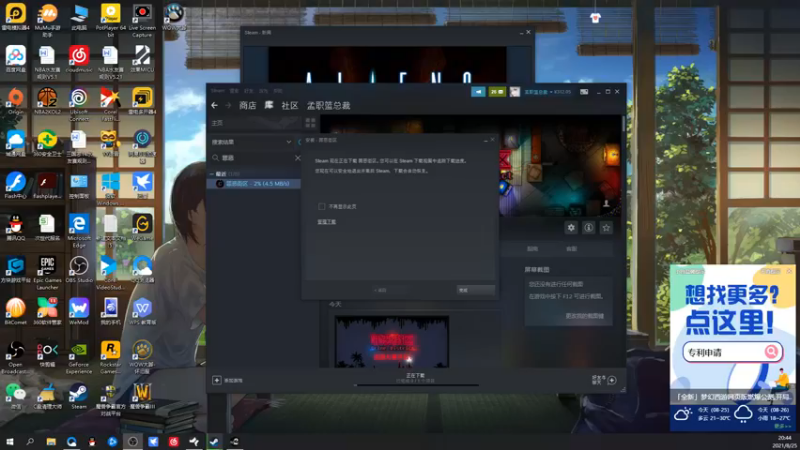Open Warcraft III desktop shortcut
This screenshot has width=800, height=450.
point(142,396)
